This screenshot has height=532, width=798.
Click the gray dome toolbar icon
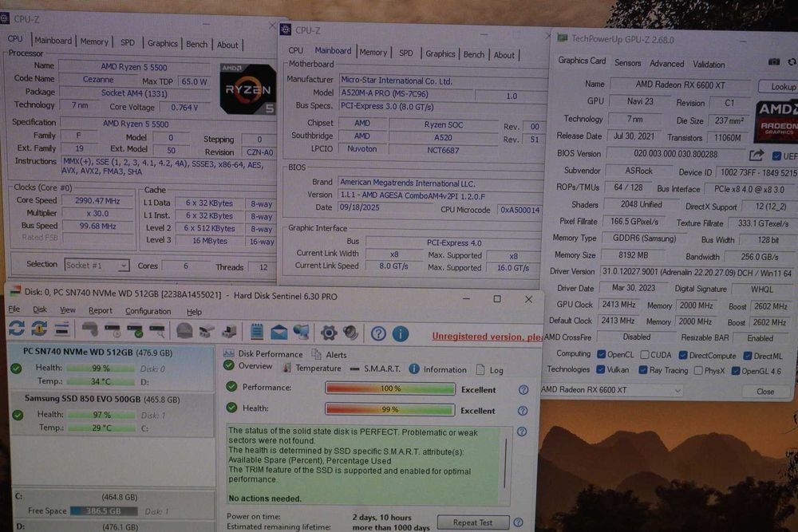coord(184,331)
